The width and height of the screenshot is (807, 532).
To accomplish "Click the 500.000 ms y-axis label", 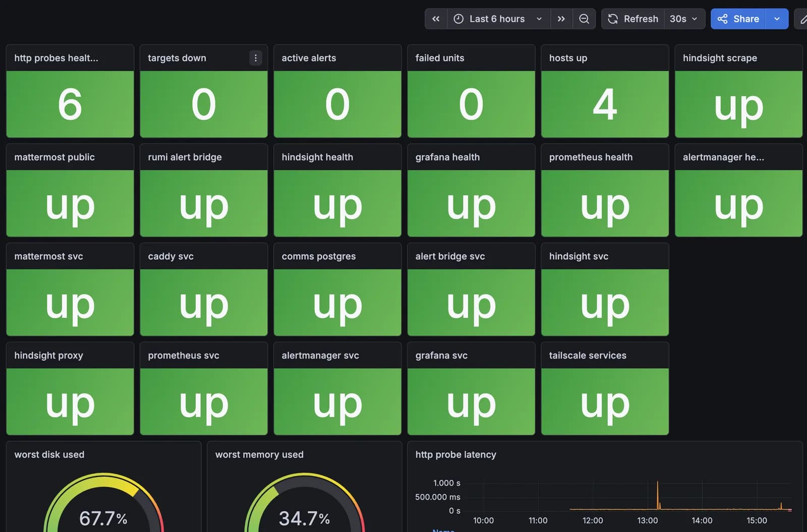I will point(438,497).
